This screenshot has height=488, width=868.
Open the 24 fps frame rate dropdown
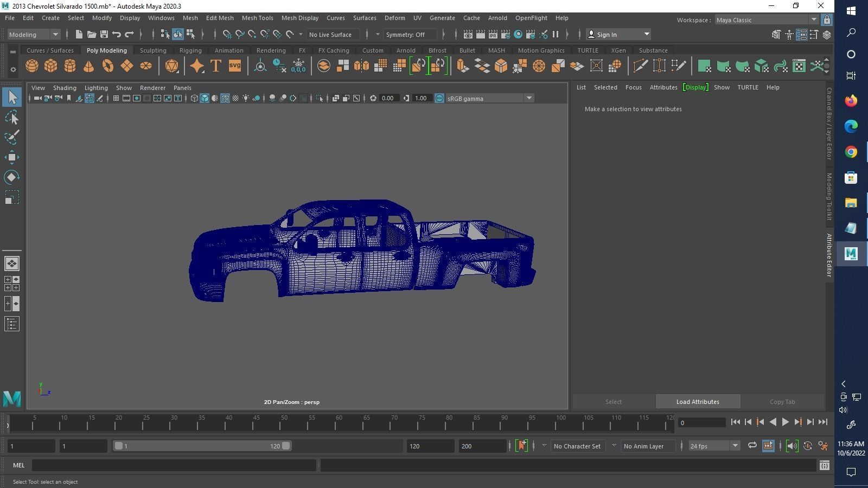[x=714, y=446]
